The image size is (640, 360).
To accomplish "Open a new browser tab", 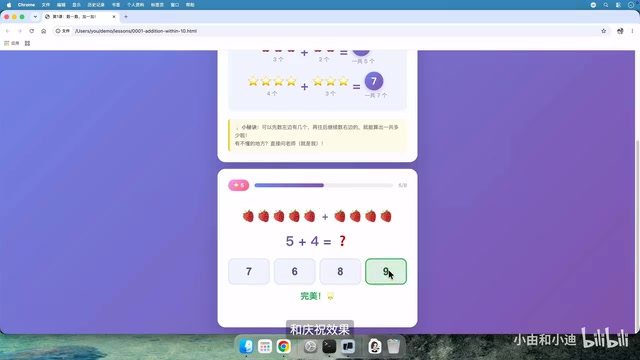I will tap(126, 17).
